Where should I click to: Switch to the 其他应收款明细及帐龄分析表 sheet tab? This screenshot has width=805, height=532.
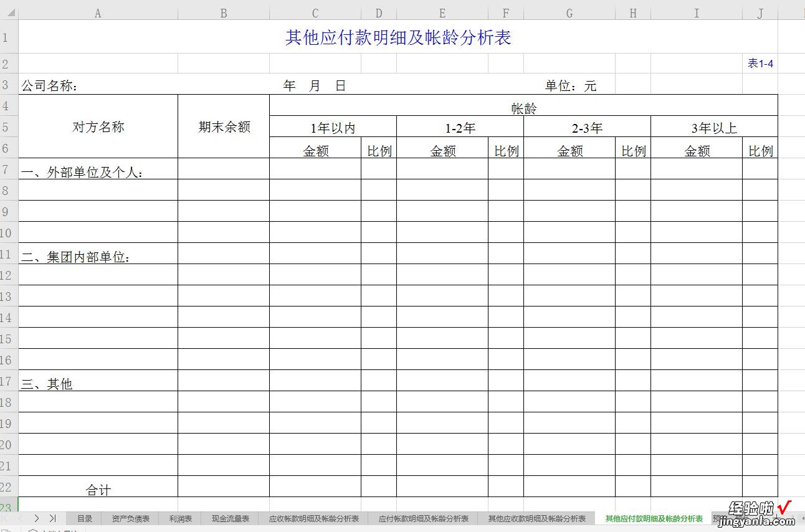pyautogui.click(x=537, y=518)
